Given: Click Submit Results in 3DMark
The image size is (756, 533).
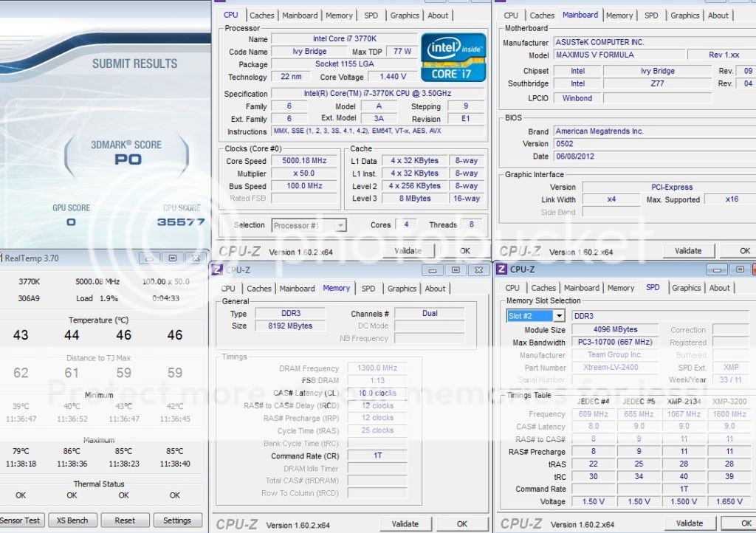Looking at the screenshot, I should (x=134, y=63).
